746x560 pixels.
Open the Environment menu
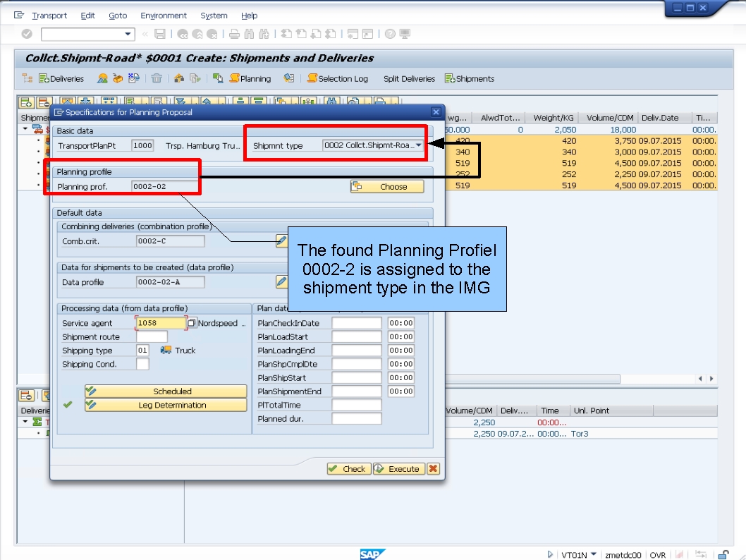pyautogui.click(x=164, y=15)
